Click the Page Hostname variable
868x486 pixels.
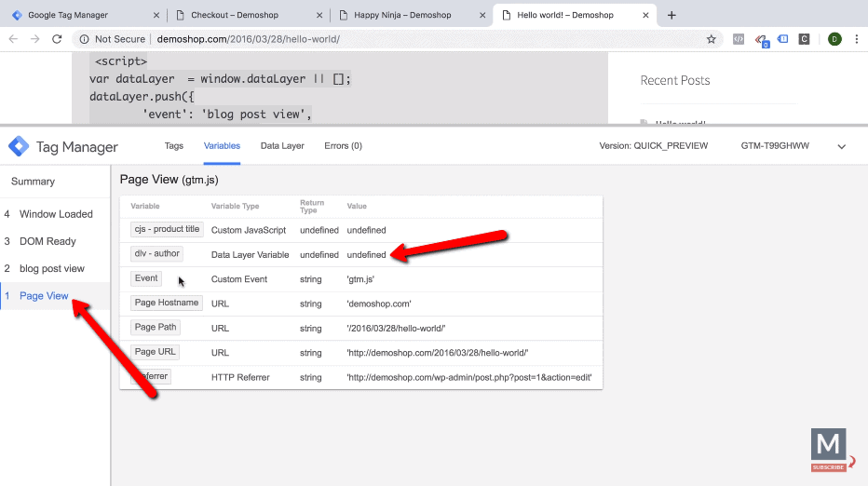click(x=167, y=303)
